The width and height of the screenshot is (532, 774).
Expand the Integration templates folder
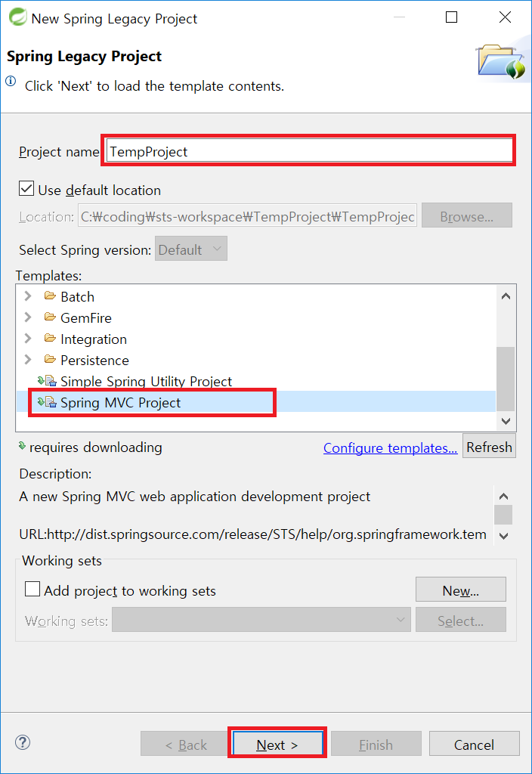tap(29, 339)
